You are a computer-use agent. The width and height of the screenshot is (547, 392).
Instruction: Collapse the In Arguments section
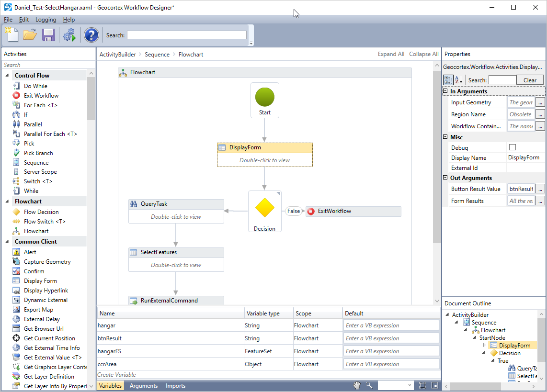[x=445, y=91]
